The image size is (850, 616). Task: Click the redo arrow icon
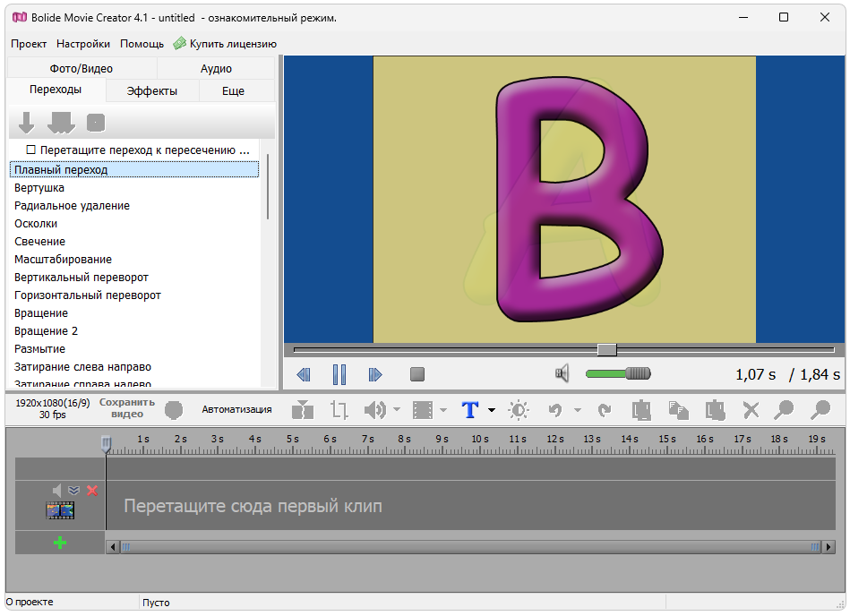[604, 410]
